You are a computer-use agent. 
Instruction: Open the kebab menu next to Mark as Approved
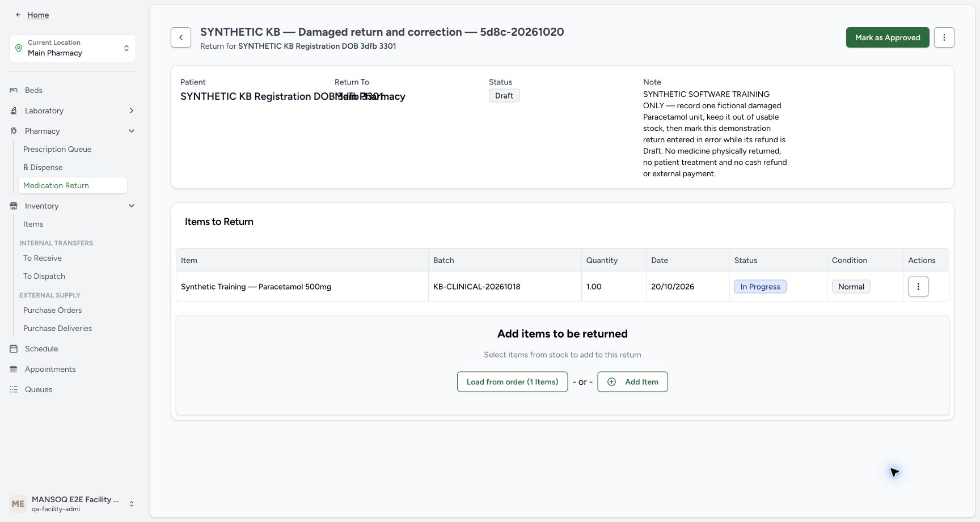(944, 37)
